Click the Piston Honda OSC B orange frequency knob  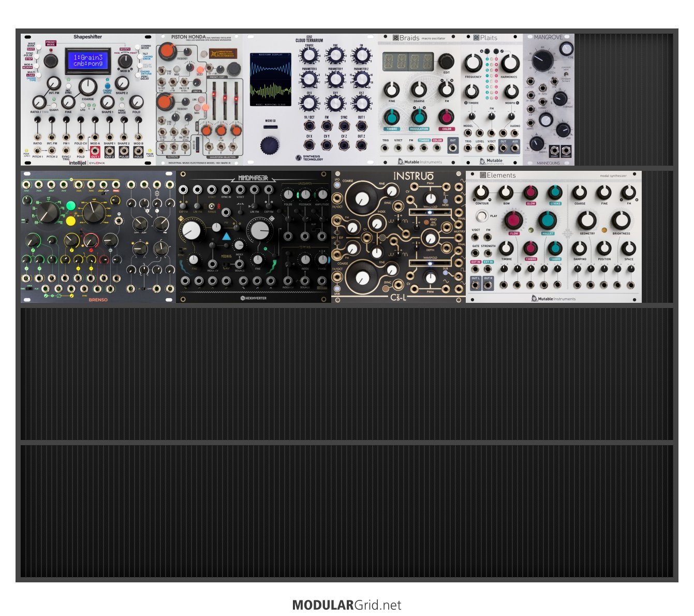click(x=167, y=102)
